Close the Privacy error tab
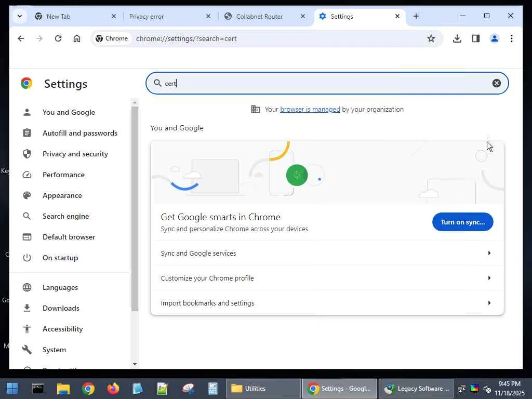Image resolution: width=532 pixels, height=399 pixels. [x=208, y=16]
